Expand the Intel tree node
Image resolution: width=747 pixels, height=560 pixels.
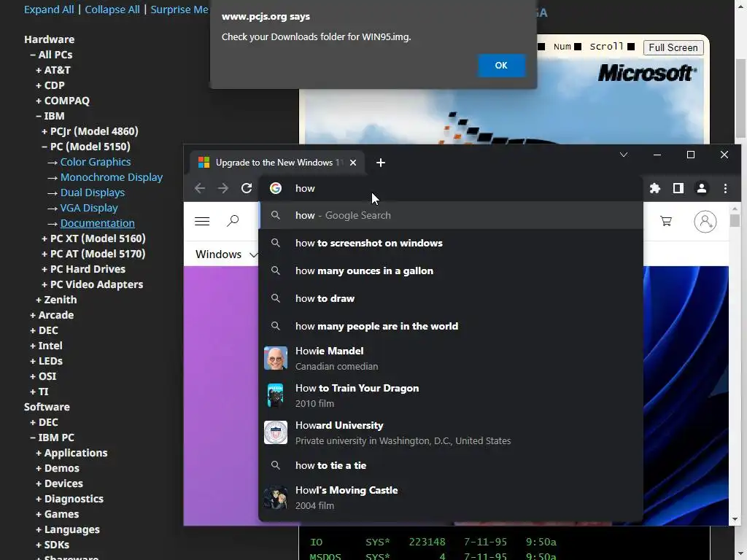pyautogui.click(x=46, y=345)
